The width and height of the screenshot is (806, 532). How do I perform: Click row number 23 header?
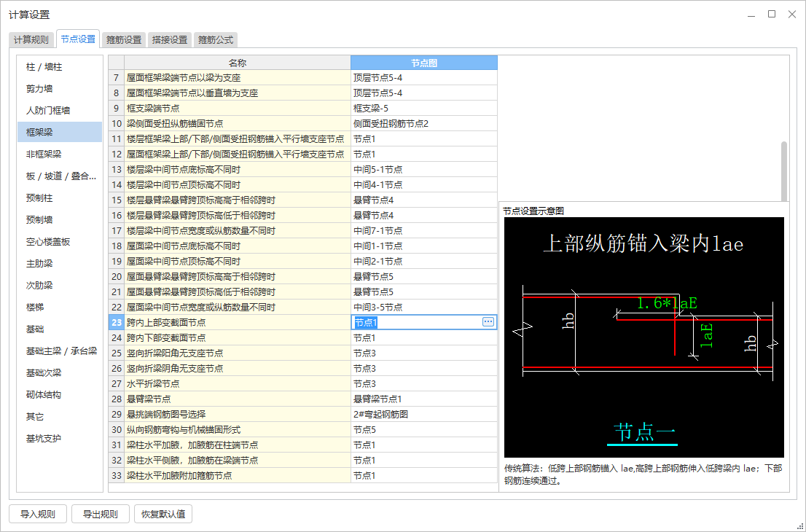(117, 322)
